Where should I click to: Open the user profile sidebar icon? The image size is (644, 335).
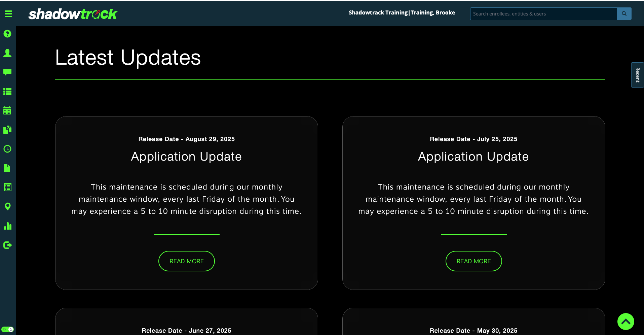coord(7,53)
